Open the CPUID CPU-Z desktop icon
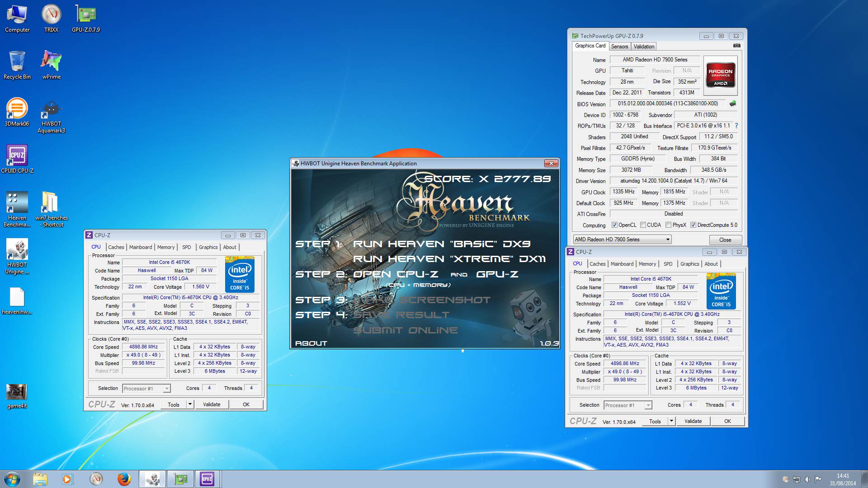Image resolution: width=868 pixels, height=488 pixels. 17,160
